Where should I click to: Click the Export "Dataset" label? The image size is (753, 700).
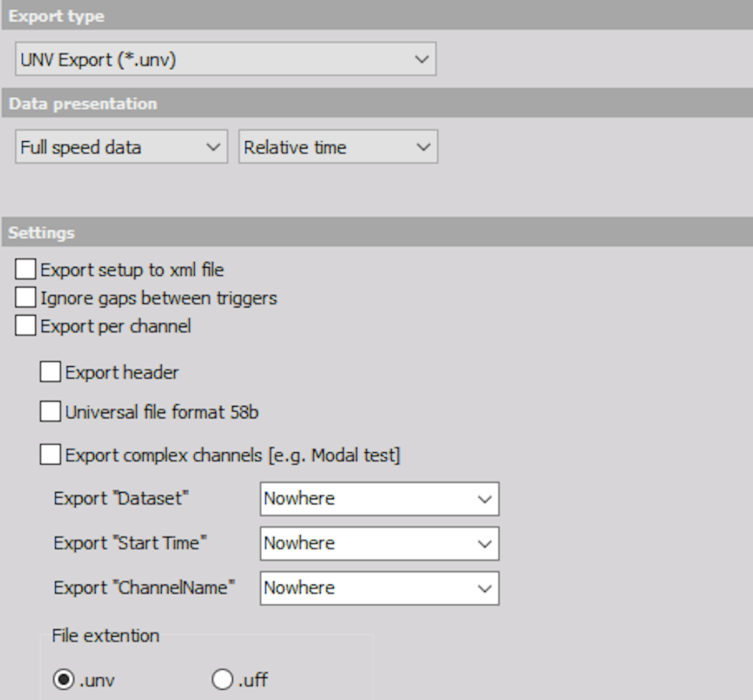pos(121,499)
